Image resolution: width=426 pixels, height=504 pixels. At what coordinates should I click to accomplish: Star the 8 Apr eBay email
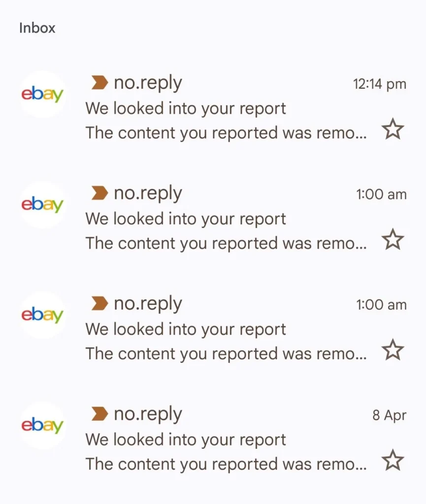(393, 460)
